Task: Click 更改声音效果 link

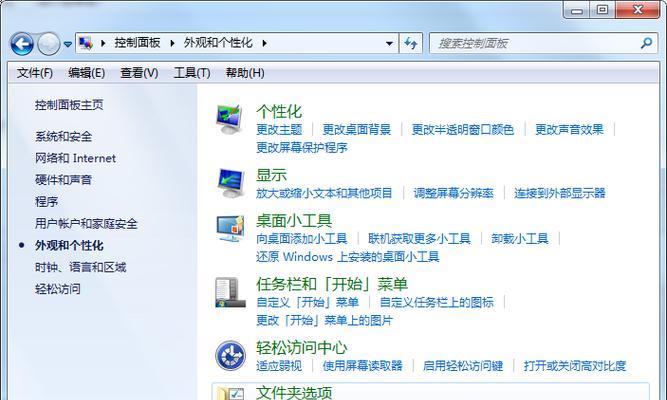Action: coord(569,129)
